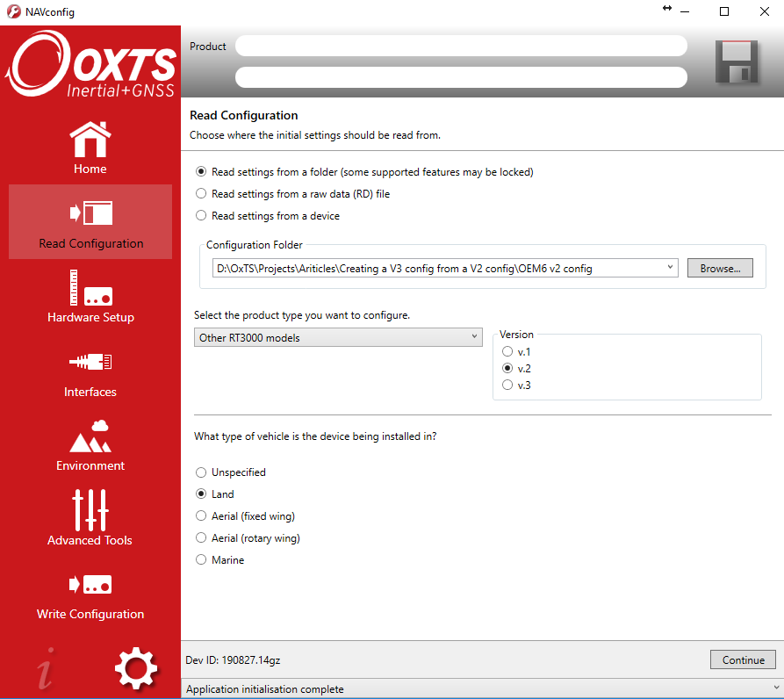The height and width of the screenshot is (699, 784).
Task: Go to Home menu label
Action: click(90, 169)
